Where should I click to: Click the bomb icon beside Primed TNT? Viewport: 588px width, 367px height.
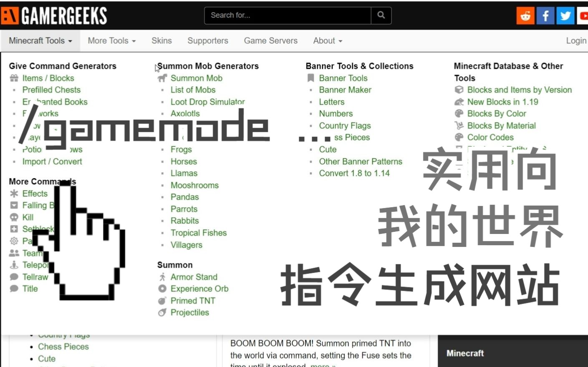pos(162,301)
